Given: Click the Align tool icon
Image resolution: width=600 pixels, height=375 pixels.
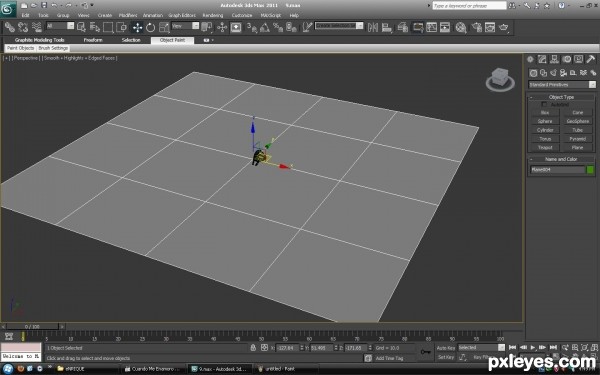Looking at the screenshot, I should coord(387,27).
